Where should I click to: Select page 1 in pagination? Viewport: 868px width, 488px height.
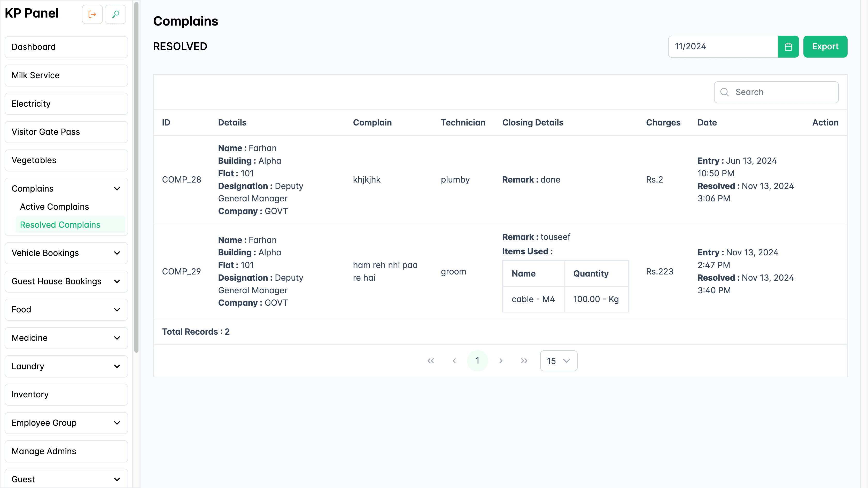[477, 361]
